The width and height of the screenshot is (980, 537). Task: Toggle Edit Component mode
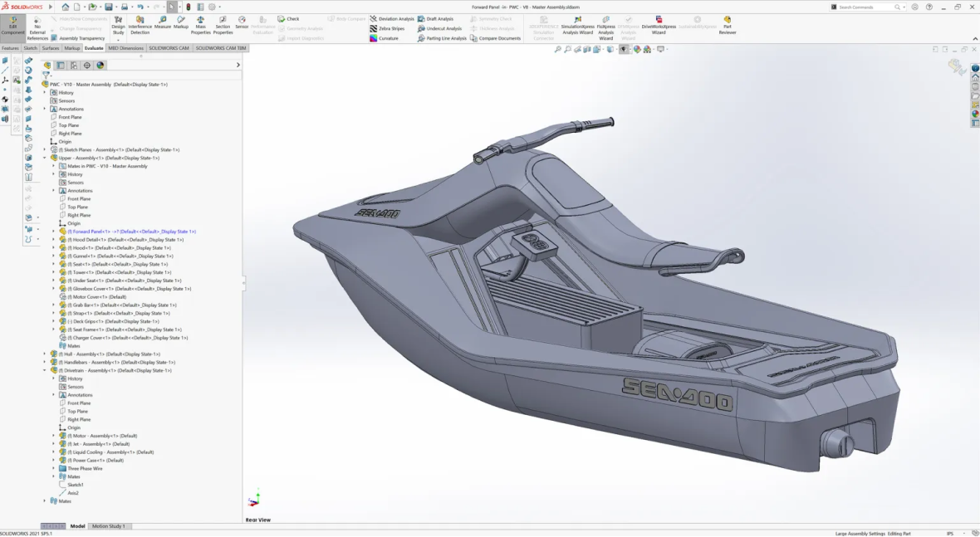coord(12,24)
